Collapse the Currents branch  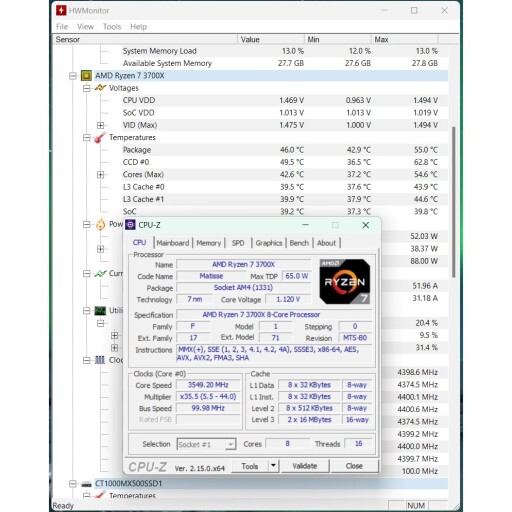(86, 274)
